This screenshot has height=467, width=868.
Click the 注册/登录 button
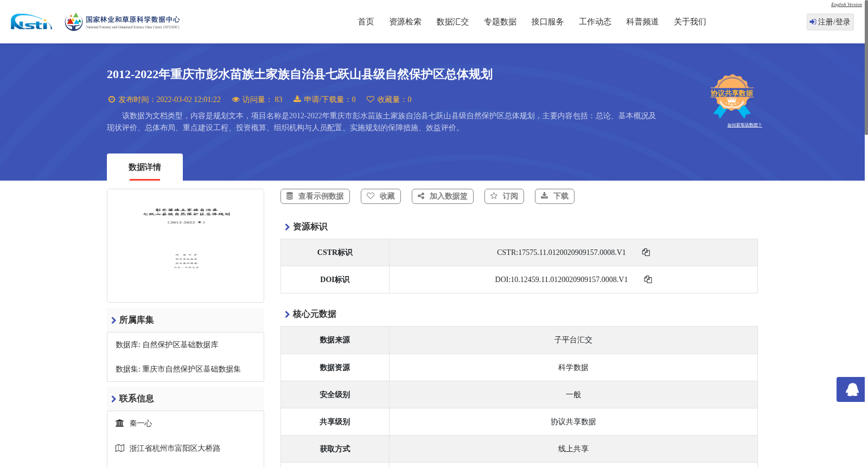830,22
